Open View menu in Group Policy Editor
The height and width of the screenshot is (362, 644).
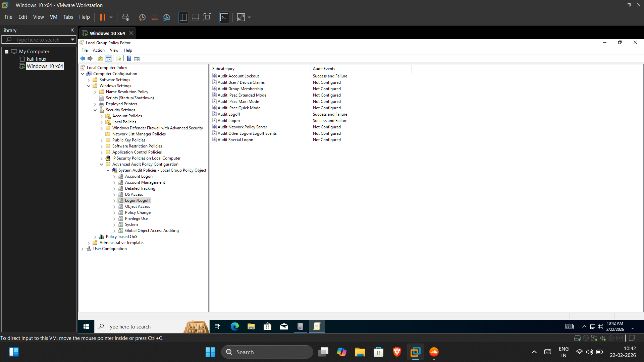(114, 50)
